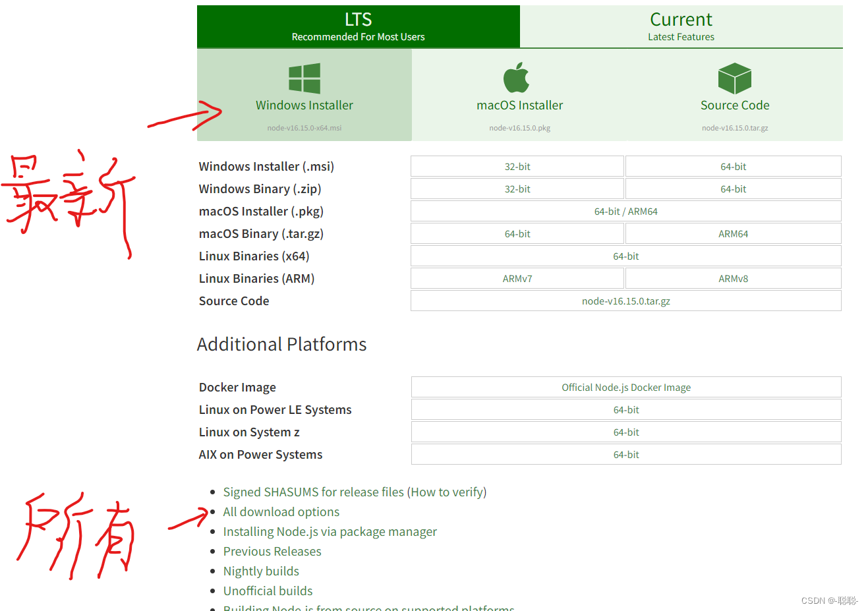Download AIX on Power Systems 64-bit
The image size is (868, 611).
[626, 455]
